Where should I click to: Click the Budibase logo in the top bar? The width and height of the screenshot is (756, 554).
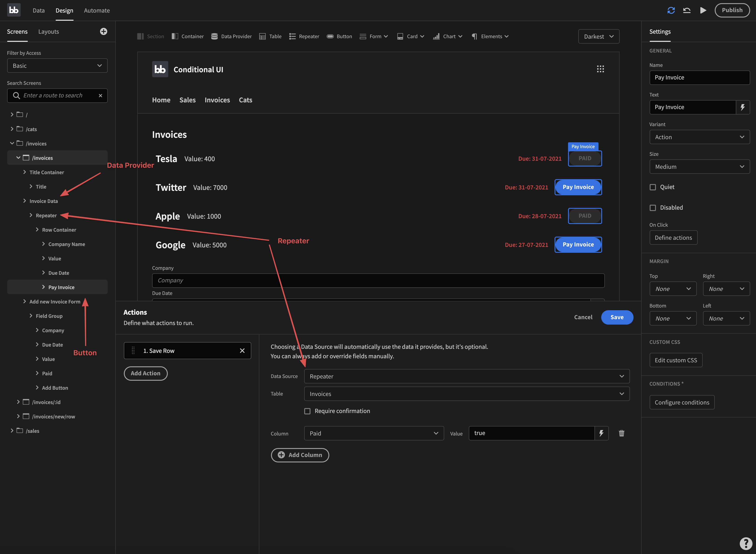coord(14,10)
